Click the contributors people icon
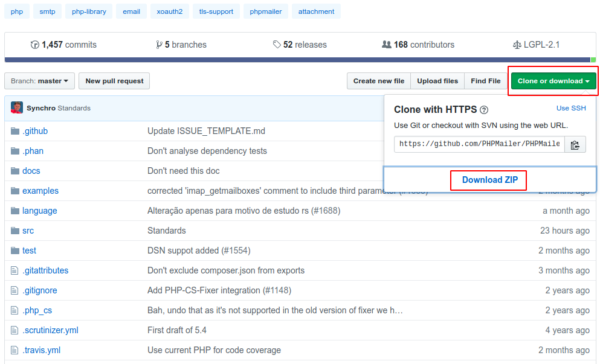The image size is (600, 364). click(387, 45)
